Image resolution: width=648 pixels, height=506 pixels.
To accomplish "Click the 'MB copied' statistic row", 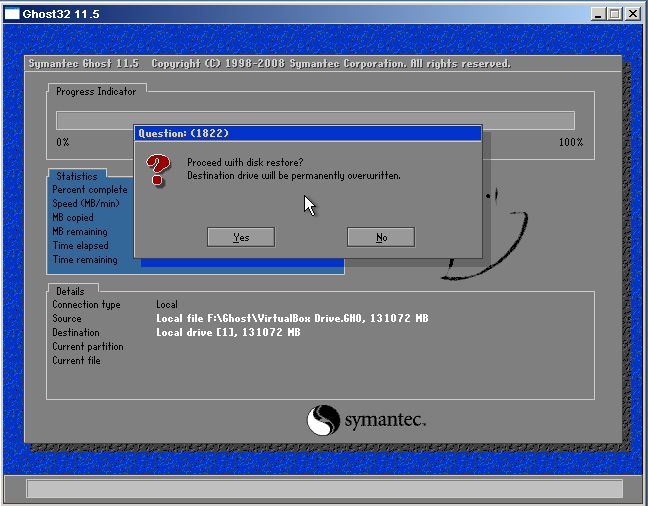I will (x=73, y=217).
